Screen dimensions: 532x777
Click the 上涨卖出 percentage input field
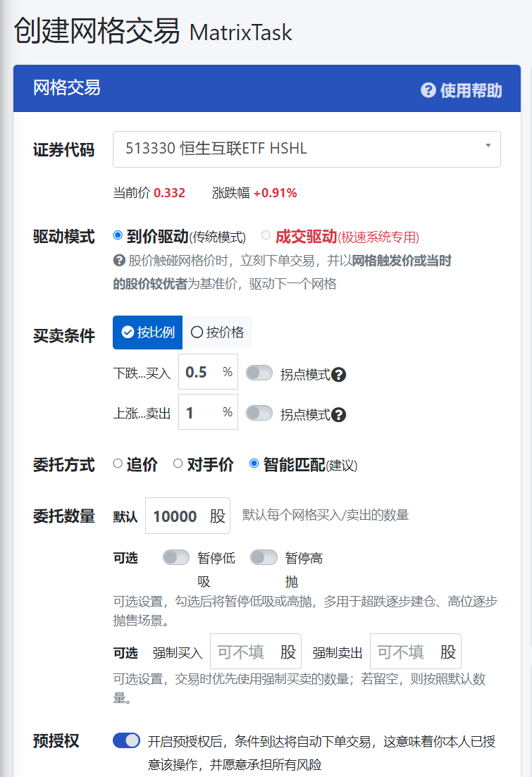pos(199,412)
